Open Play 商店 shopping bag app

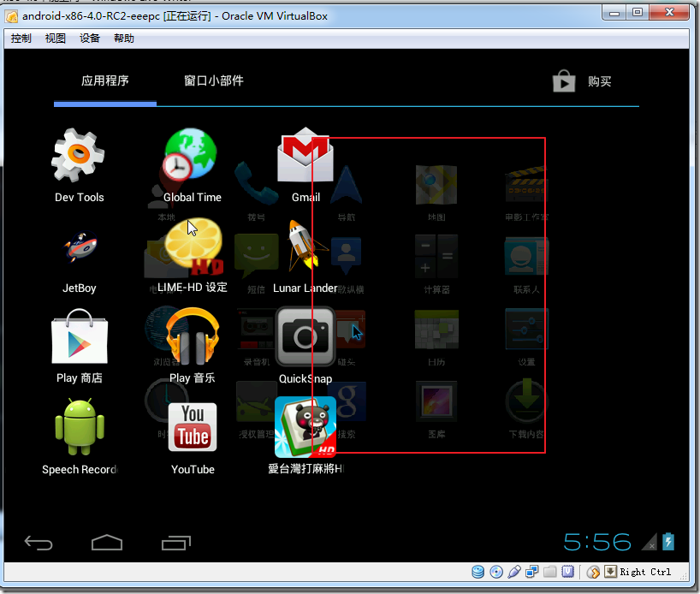pyautogui.click(x=80, y=336)
